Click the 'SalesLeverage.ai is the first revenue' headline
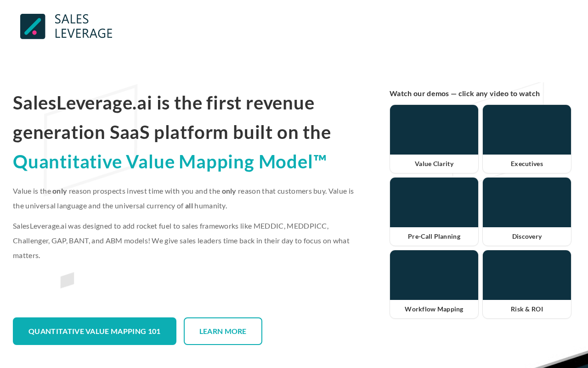Screen dimensions: 588x368 (164, 103)
